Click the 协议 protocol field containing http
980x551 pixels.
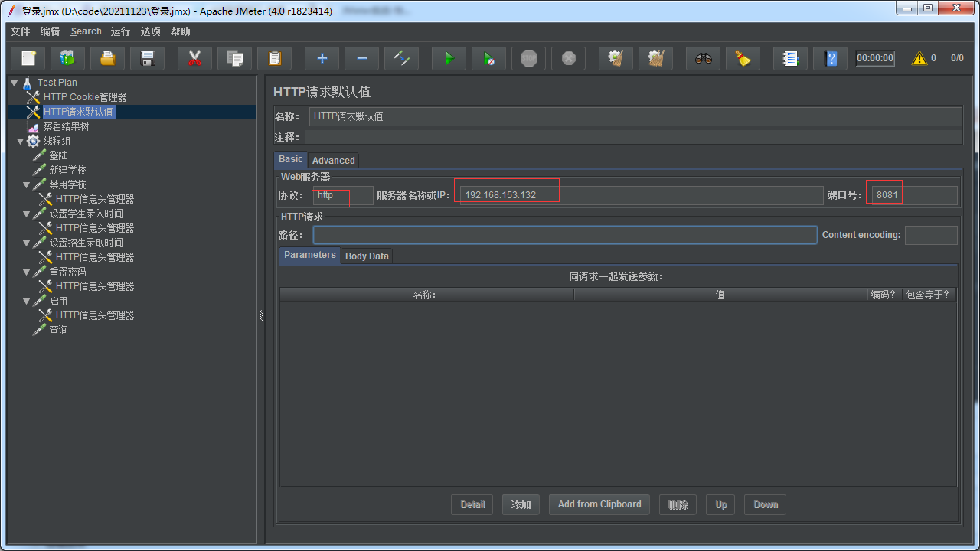tap(343, 195)
